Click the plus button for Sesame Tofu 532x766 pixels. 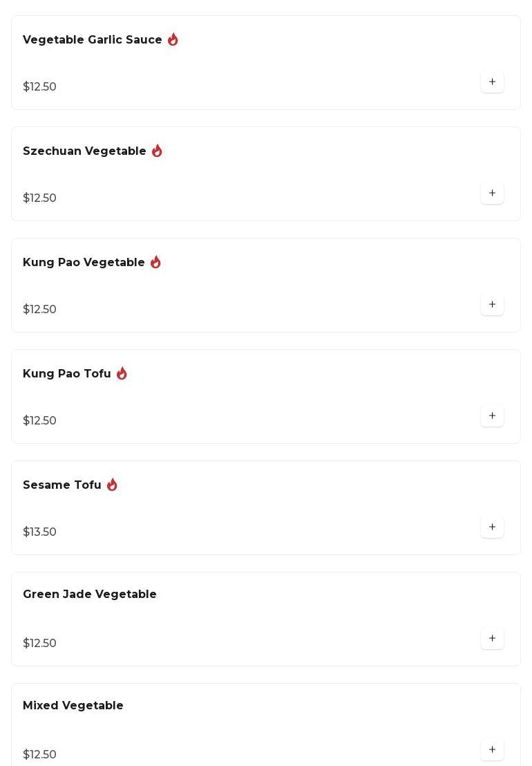click(492, 527)
